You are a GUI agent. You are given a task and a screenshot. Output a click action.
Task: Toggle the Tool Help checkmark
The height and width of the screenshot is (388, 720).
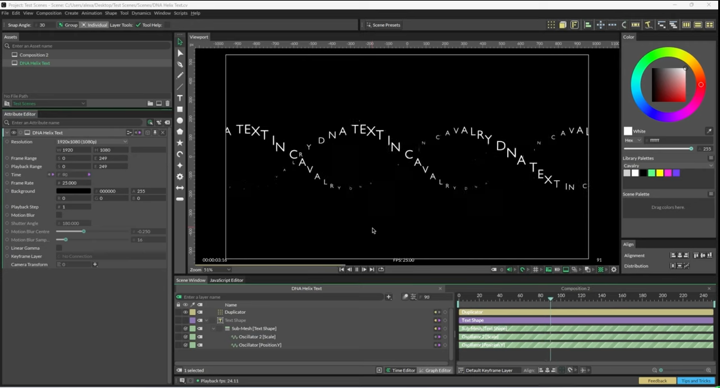pyautogui.click(x=138, y=25)
